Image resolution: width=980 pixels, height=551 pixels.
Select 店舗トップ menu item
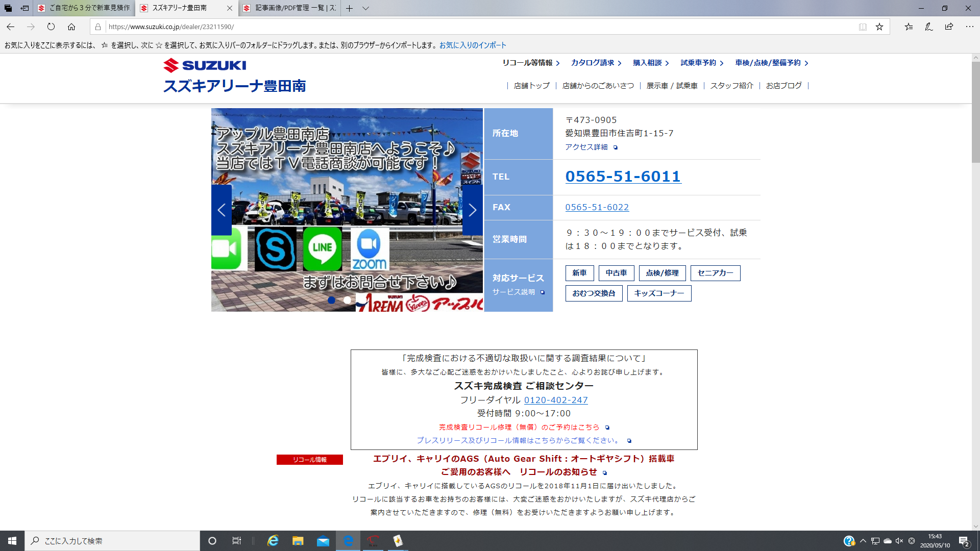pos(531,86)
